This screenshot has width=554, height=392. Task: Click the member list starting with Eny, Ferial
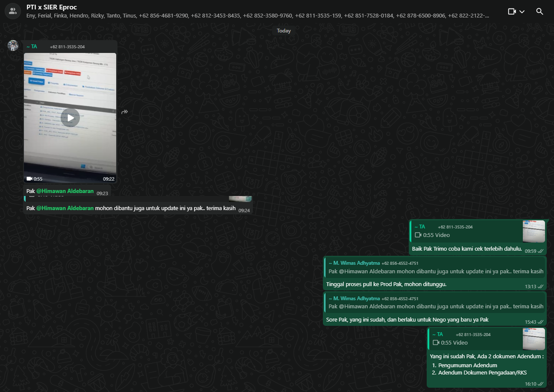point(258,16)
